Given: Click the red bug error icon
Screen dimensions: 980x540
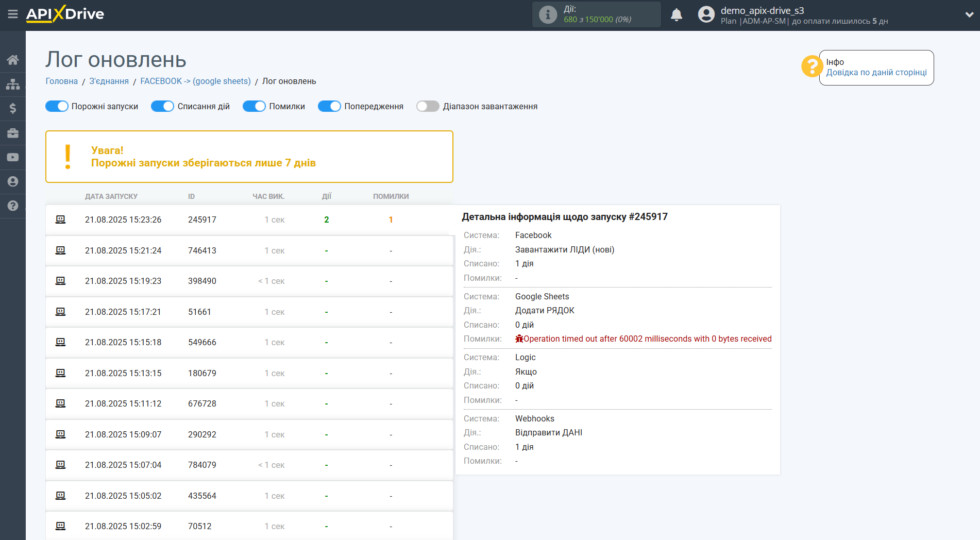Looking at the screenshot, I should pyautogui.click(x=519, y=339).
